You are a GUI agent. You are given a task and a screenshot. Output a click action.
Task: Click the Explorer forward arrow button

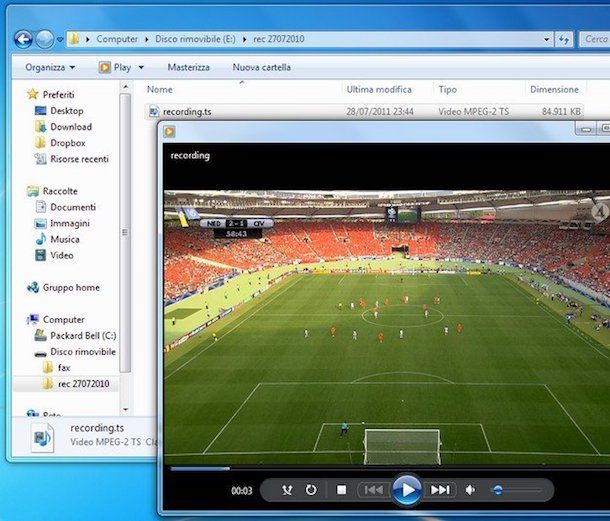tap(45, 39)
